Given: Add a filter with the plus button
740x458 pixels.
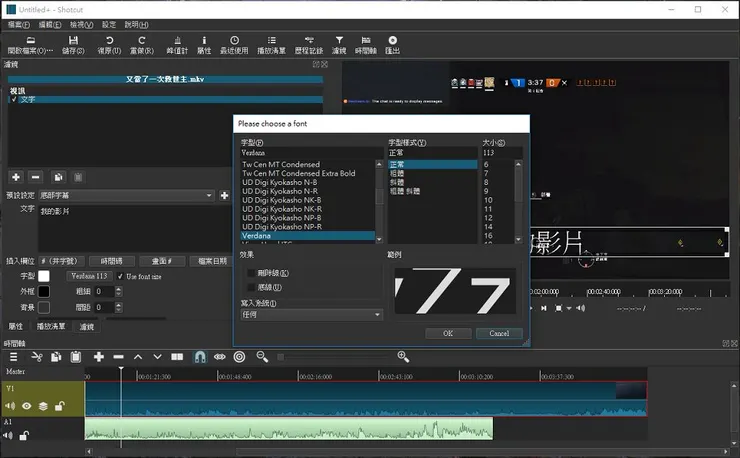Looking at the screenshot, I should coord(15,177).
